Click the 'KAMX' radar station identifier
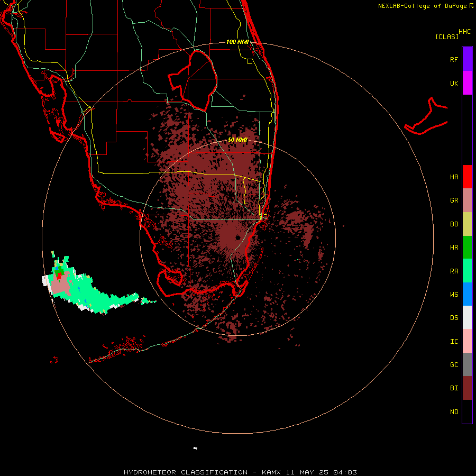 [x=271, y=472]
